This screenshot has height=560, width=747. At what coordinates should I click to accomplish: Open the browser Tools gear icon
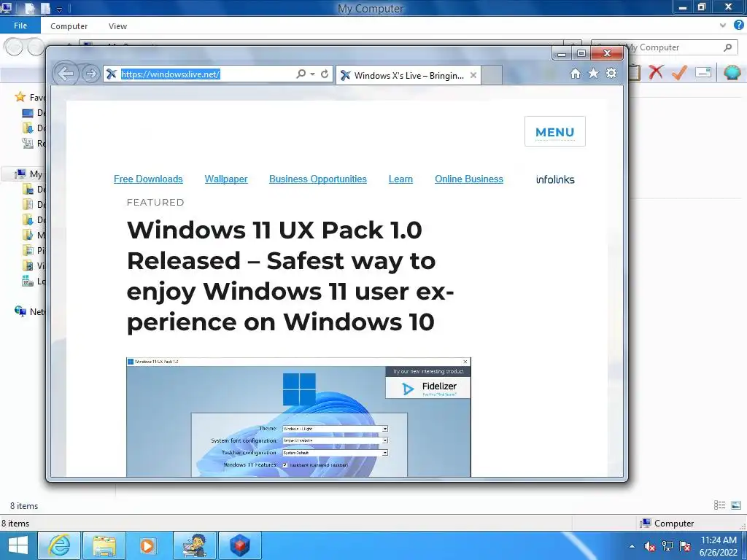(611, 73)
